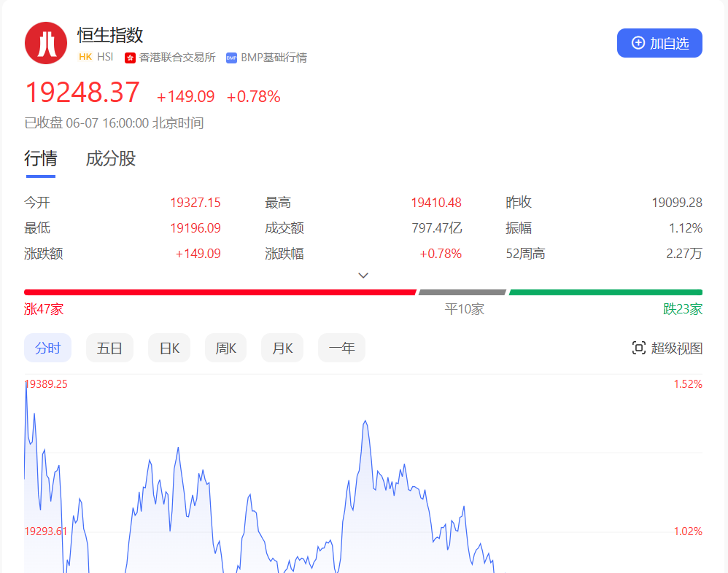Click the 涨跌幅 row label

click(284, 254)
